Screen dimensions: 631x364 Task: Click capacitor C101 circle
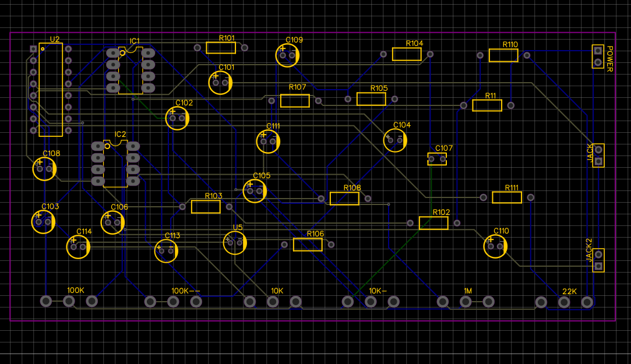click(220, 83)
